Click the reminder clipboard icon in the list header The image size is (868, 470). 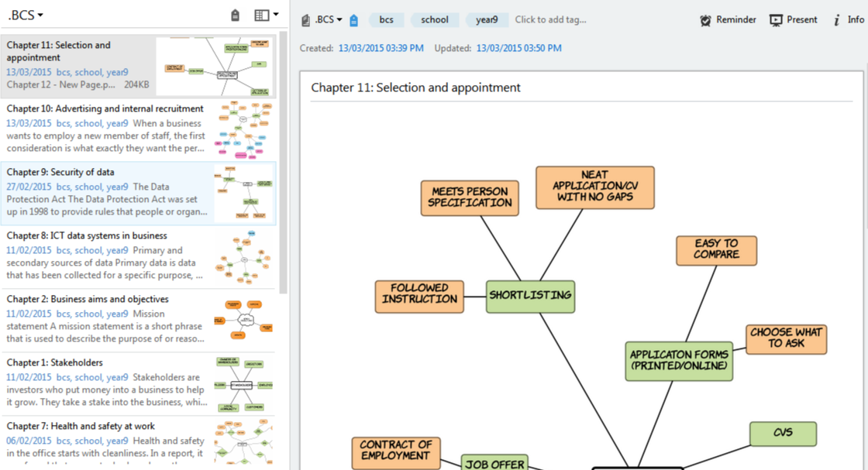click(236, 15)
